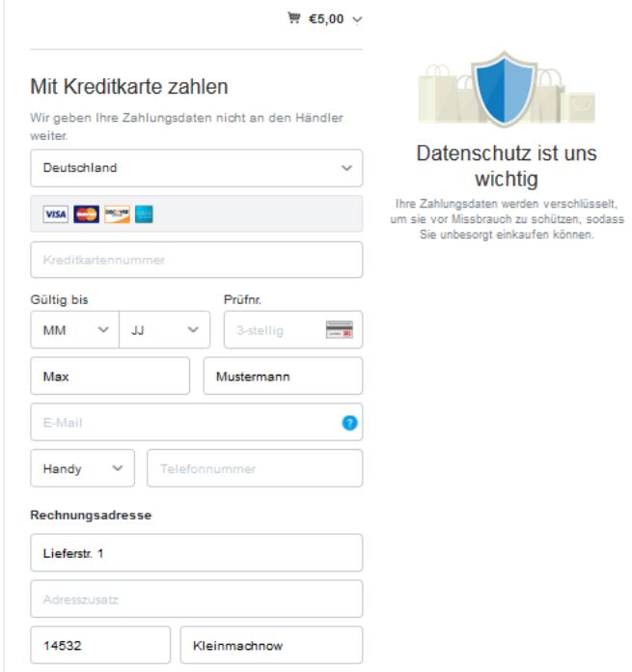Focus the Adresszusatz field
Image resolution: width=632 pixels, height=672 pixels.
tap(197, 600)
